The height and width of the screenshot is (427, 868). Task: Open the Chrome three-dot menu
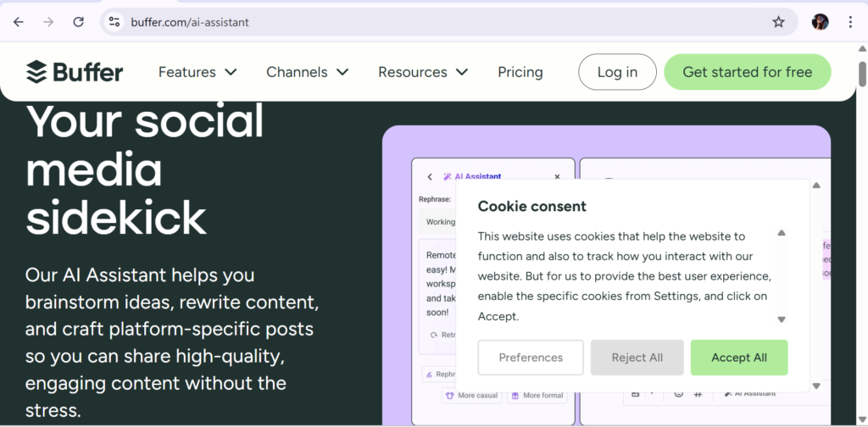pos(850,22)
